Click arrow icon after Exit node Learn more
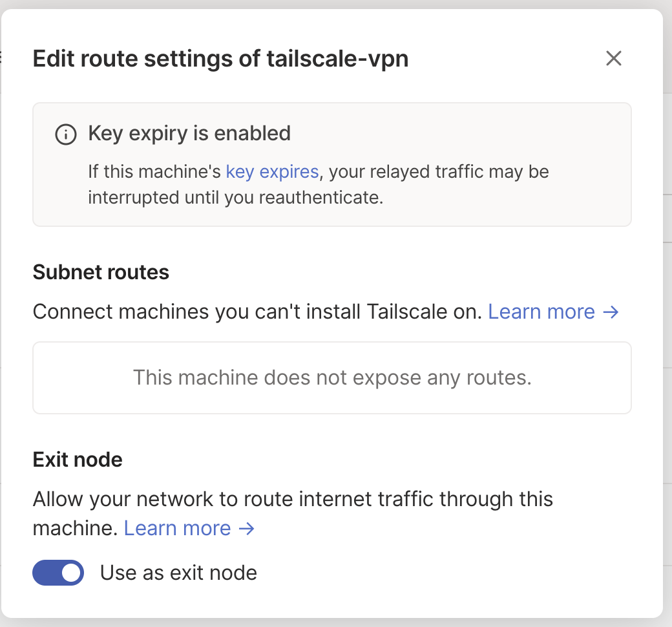This screenshot has height=627, width=672. tap(246, 528)
